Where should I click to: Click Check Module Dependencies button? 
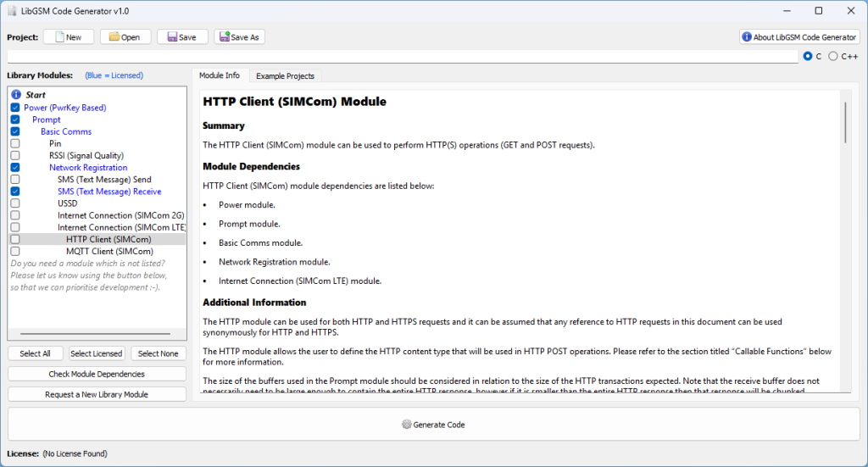[97, 374]
